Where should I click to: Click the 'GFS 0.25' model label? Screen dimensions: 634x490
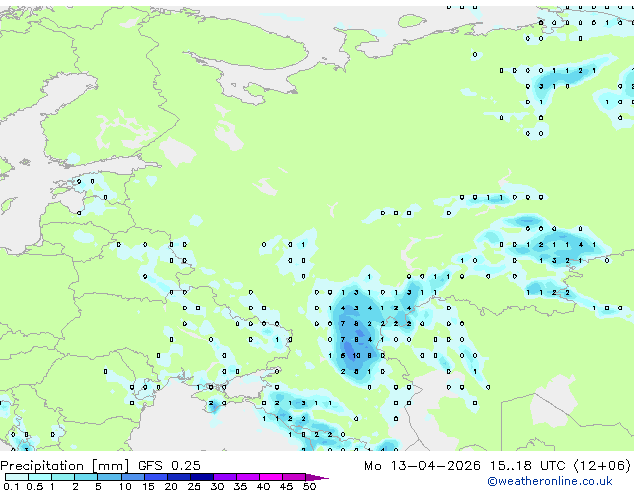[169, 466]
